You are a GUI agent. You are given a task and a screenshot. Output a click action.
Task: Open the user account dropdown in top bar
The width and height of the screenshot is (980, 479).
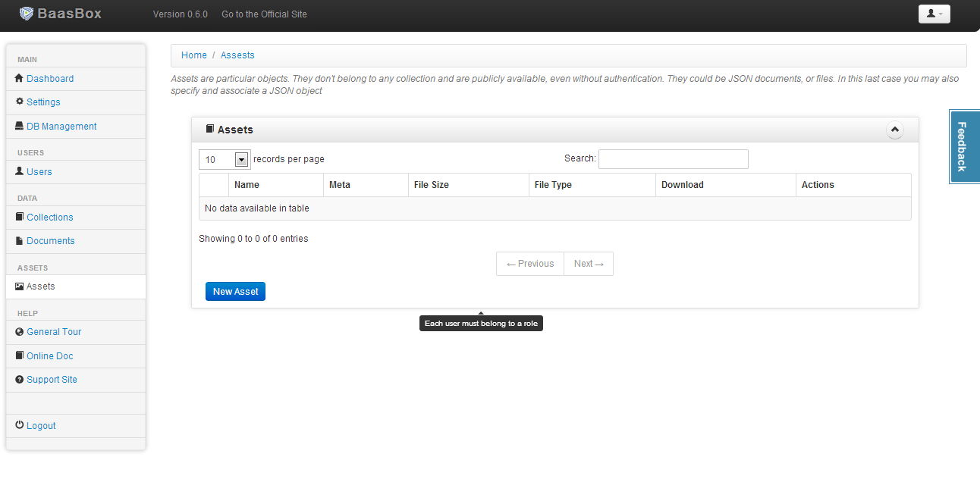click(934, 14)
